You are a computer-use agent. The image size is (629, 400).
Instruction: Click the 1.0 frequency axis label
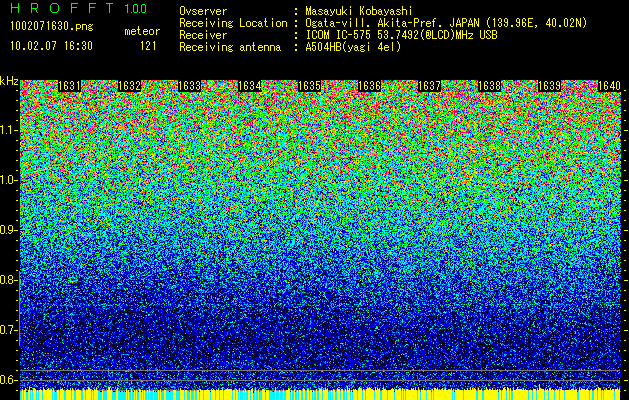(8, 180)
